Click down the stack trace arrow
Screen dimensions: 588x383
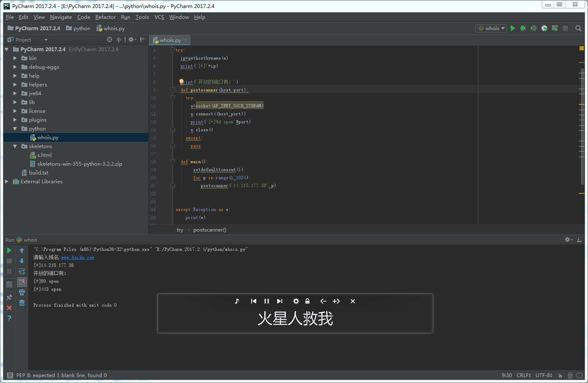[x=22, y=261]
